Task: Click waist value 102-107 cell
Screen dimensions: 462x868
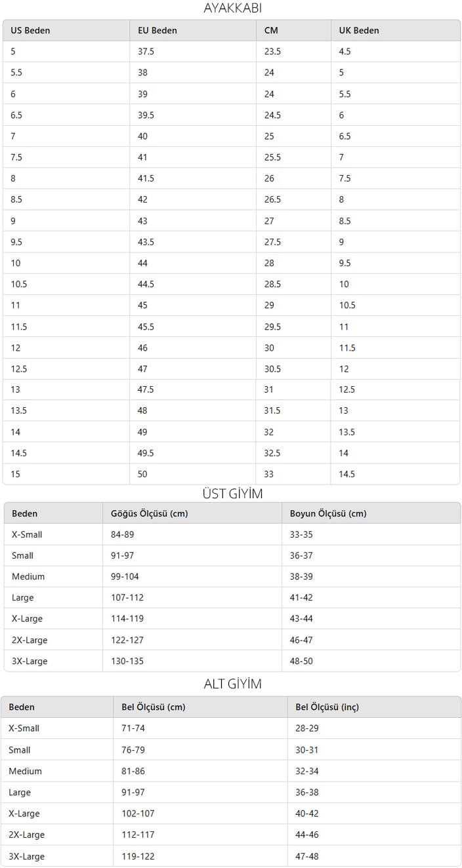Action: click(x=200, y=814)
